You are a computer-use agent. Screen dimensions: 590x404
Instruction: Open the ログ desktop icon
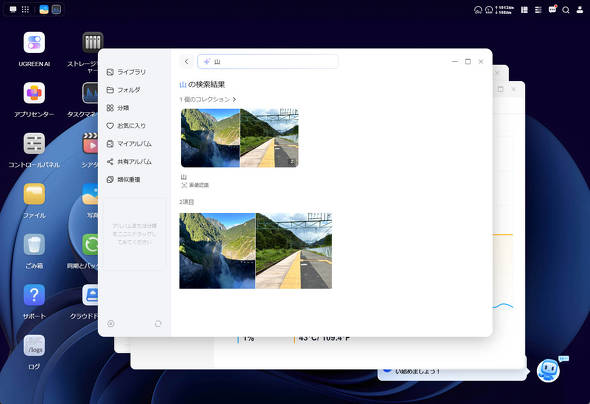tap(34, 345)
